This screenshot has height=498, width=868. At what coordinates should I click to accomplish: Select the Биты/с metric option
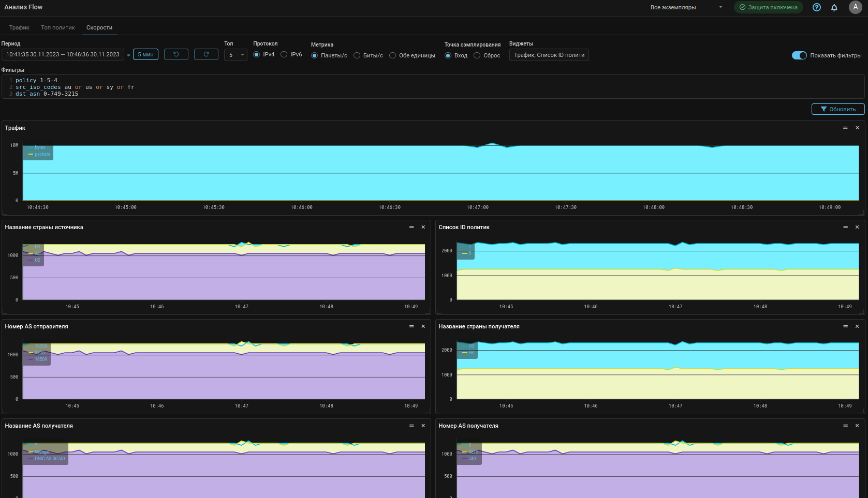click(357, 55)
